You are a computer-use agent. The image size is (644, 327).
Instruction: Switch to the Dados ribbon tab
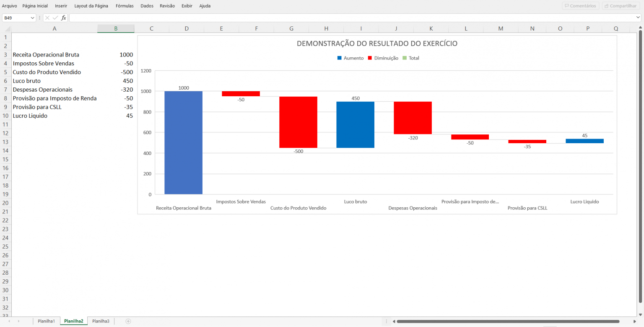147,6
